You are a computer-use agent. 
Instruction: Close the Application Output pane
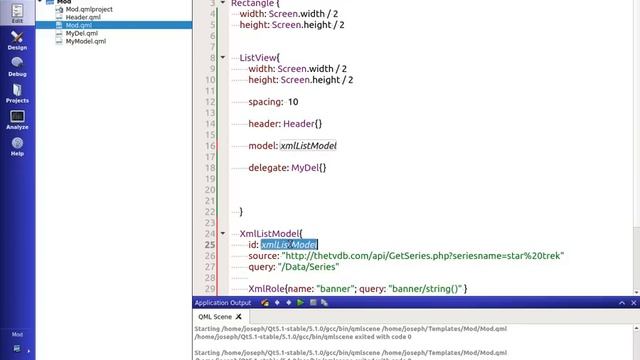[633, 303]
